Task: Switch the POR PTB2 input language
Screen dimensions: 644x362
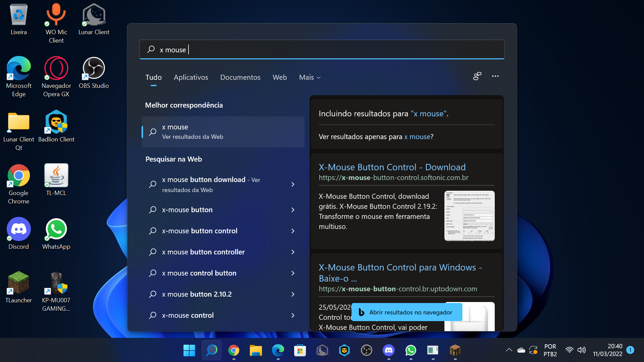Action: point(550,350)
